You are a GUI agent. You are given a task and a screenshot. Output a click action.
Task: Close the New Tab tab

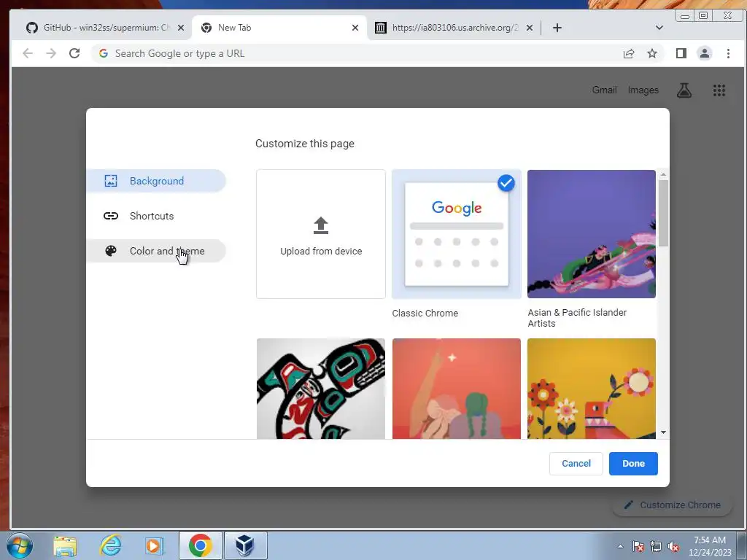pos(355,28)
